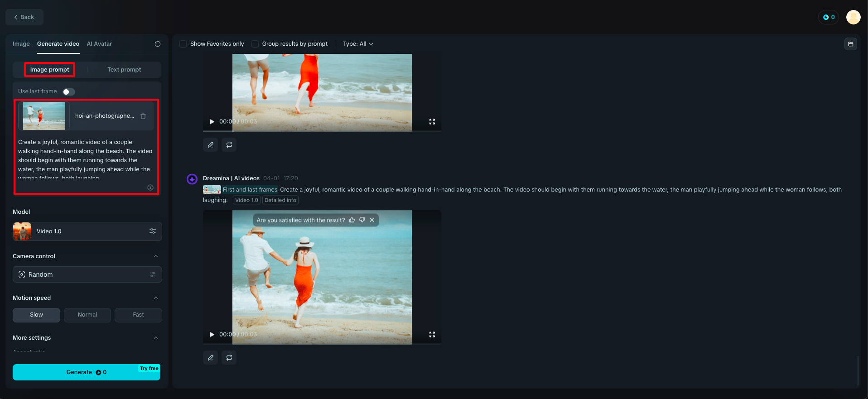Set motion speed to Fast

coord(138,315)
